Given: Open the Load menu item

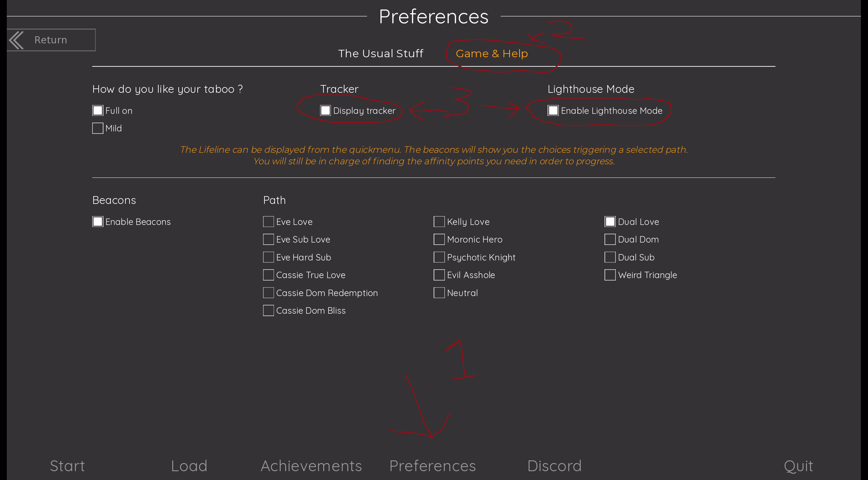Looking at the screenshot, I should click(189, 466).
